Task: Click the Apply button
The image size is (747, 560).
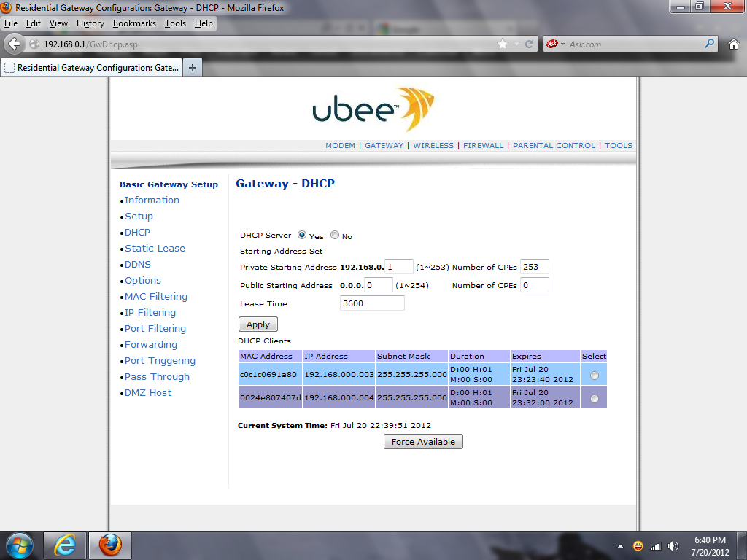Action: [258, 324]
